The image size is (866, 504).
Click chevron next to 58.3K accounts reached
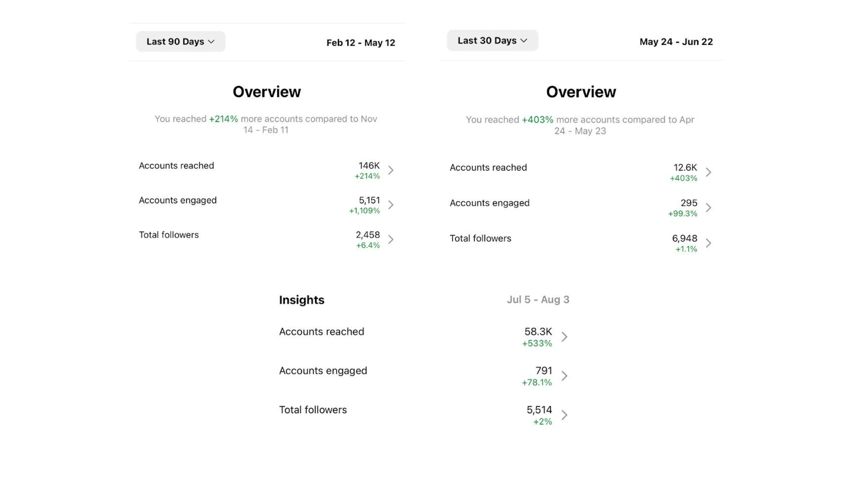pyautogui.click(x=564, y=337)
